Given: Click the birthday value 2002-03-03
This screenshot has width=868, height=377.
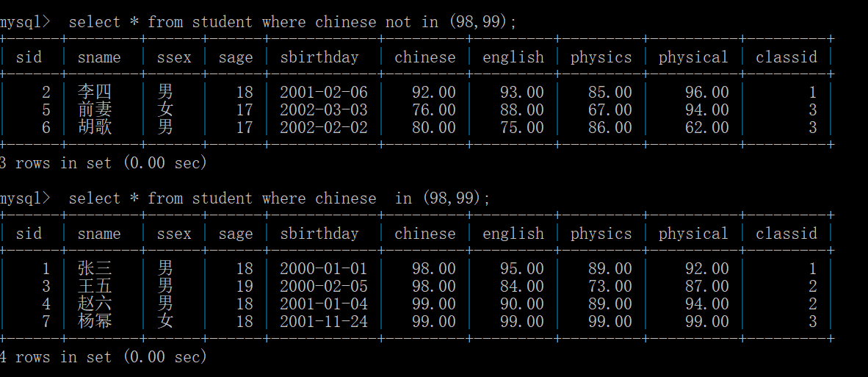Looking at the screenshot, I should point(323,109).
